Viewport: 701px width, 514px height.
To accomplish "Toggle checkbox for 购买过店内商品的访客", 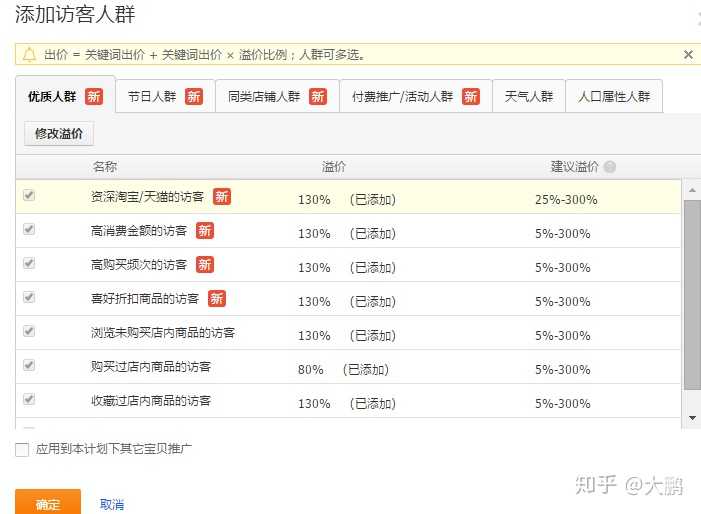I will 29,366.
